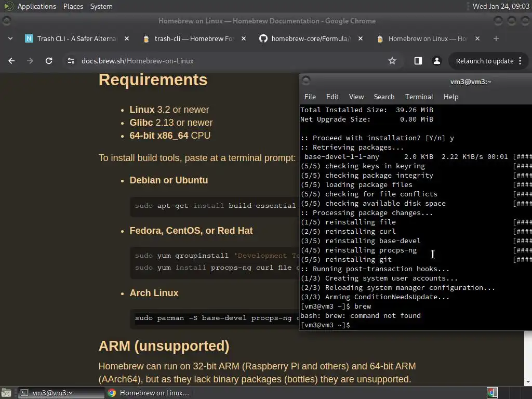Go back to previous page in Chrome
This screenshot has width=532, height=399.
click(x=11, y=61)
